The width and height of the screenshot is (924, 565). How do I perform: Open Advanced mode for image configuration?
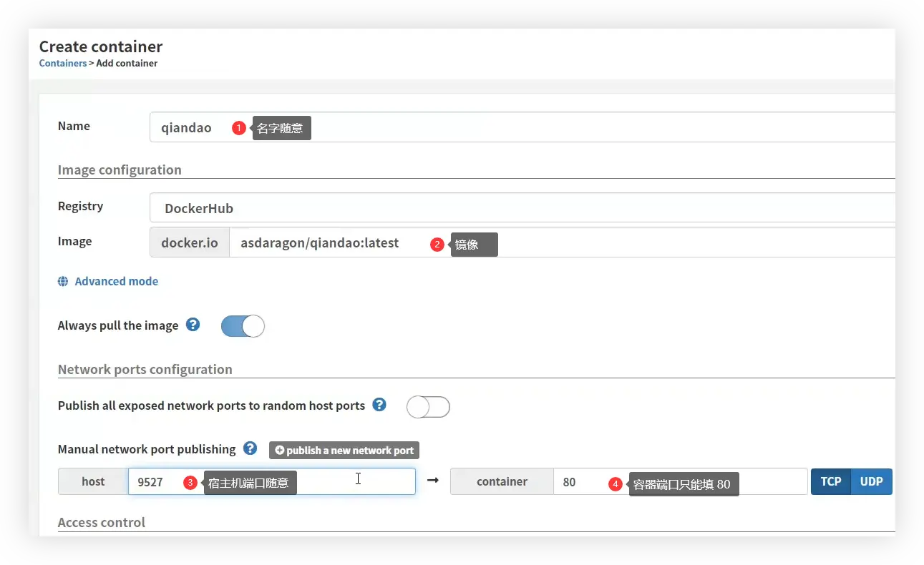[x=116, y=281]
